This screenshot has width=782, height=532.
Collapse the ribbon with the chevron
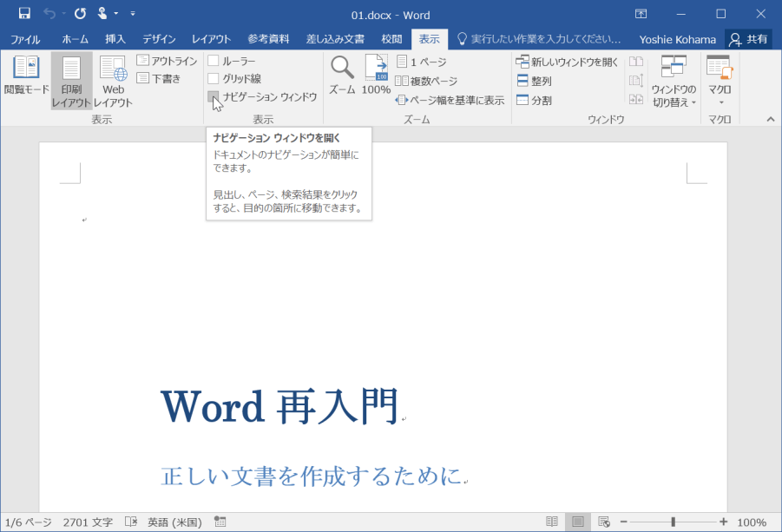(771, 119)
